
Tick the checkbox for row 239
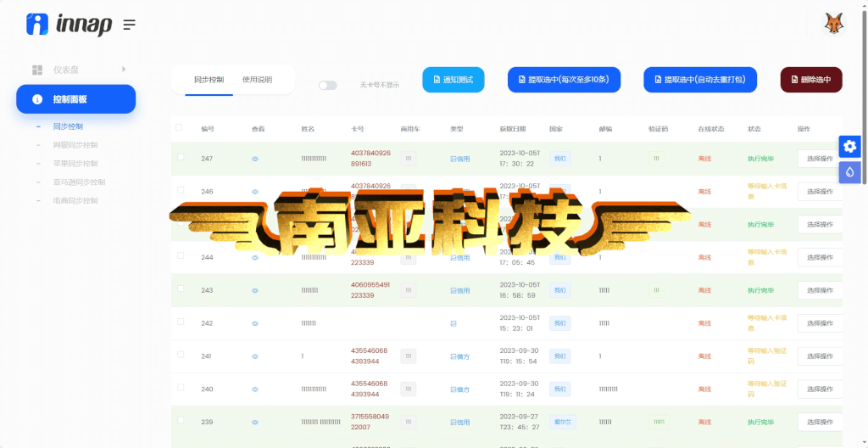click(181, 420)
